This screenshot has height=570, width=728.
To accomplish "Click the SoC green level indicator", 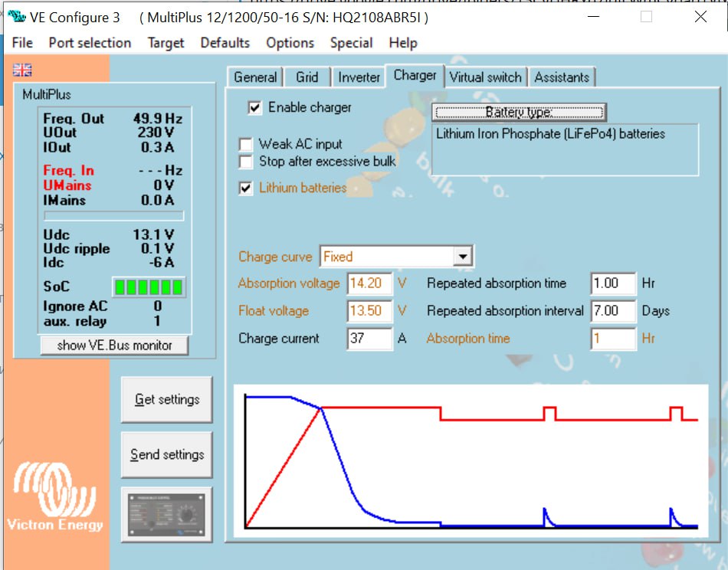I will [149, 287].
